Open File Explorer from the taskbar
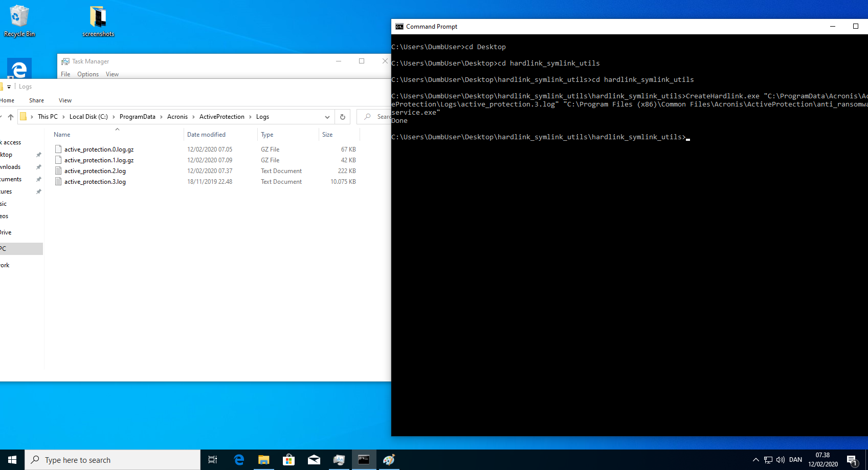Viewport: 868px width, 470px height. pos(264,460)
